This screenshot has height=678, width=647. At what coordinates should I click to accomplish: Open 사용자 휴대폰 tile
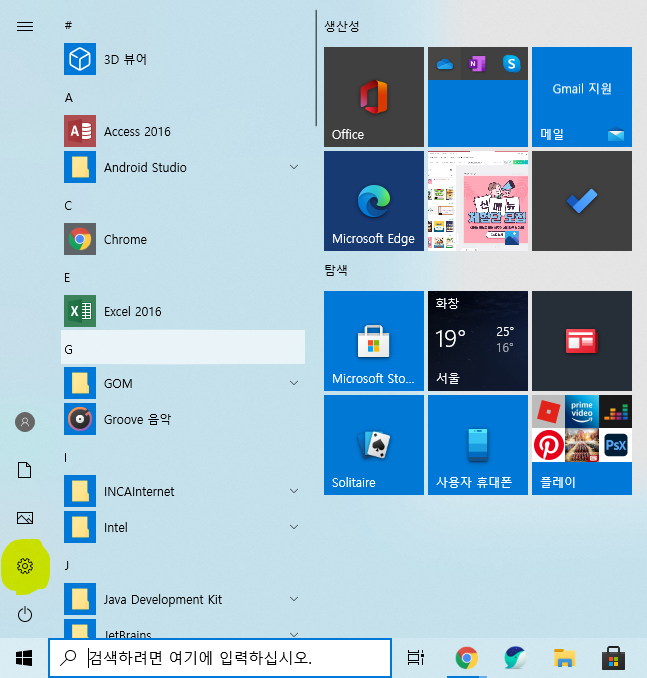[478, 445]
